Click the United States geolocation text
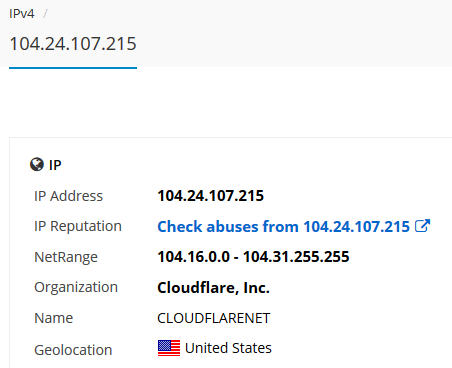 [x=228, y=348]
